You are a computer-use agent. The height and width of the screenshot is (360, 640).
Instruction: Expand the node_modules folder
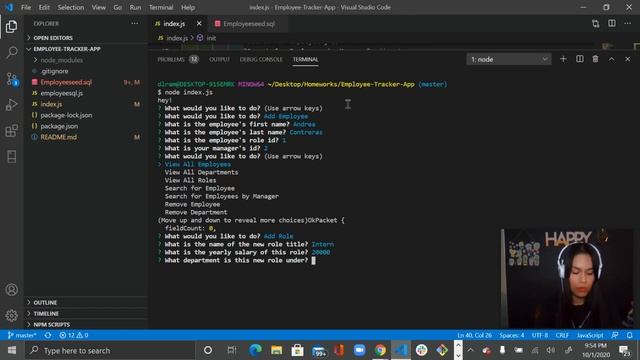tap(86, 60)
